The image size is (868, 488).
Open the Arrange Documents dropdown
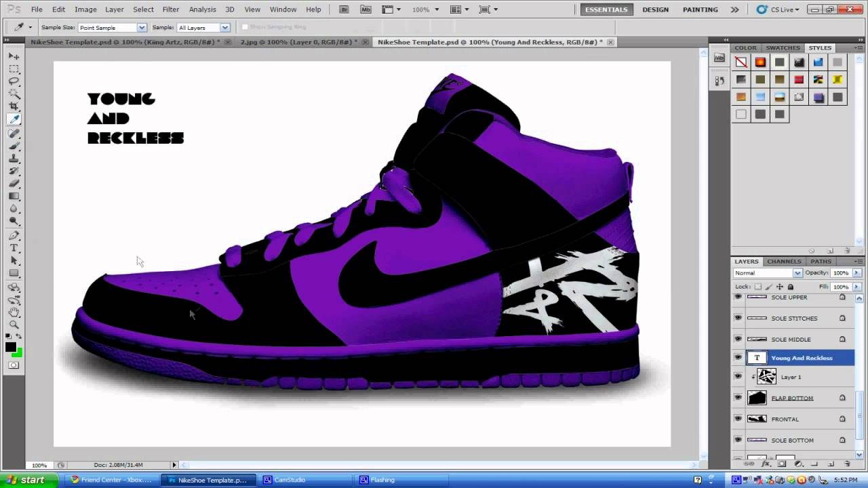pos(461,9)
